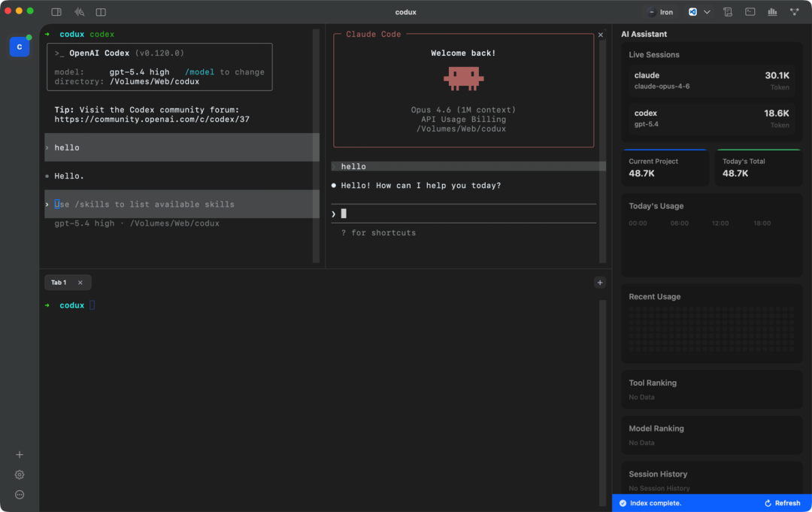
Task: Open the terminal panel icon
Action: [x=750, y=12]
